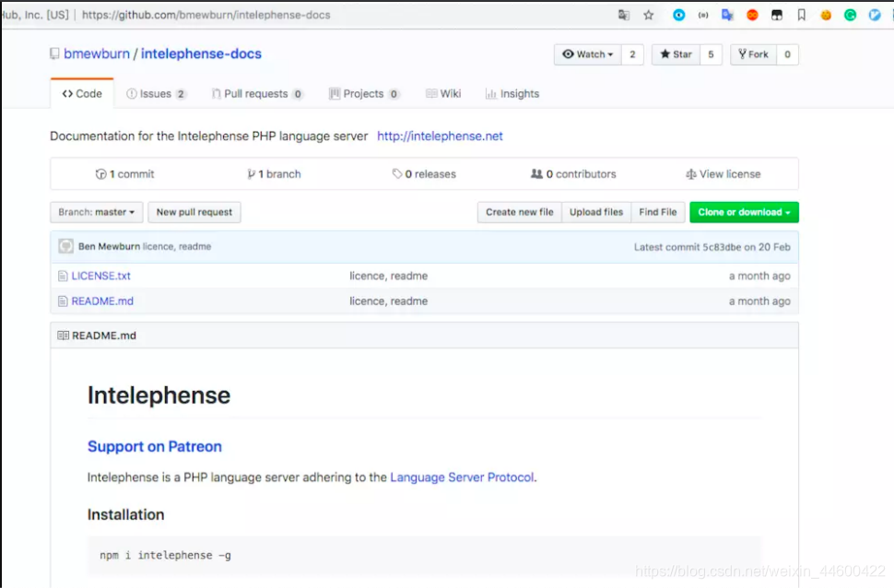Open Ben Mewburn's profile link
The width and height of the screenshot is (894, 588).
point(109,246)
